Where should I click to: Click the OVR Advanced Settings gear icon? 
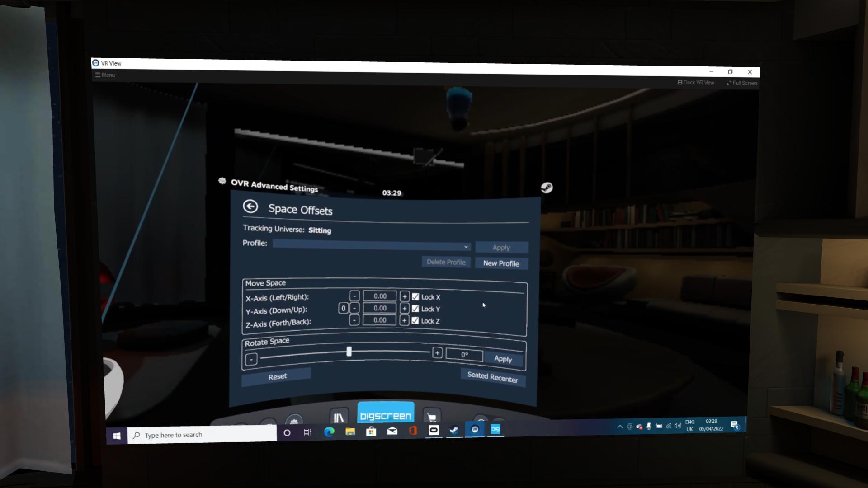click(x=222, y=181)
